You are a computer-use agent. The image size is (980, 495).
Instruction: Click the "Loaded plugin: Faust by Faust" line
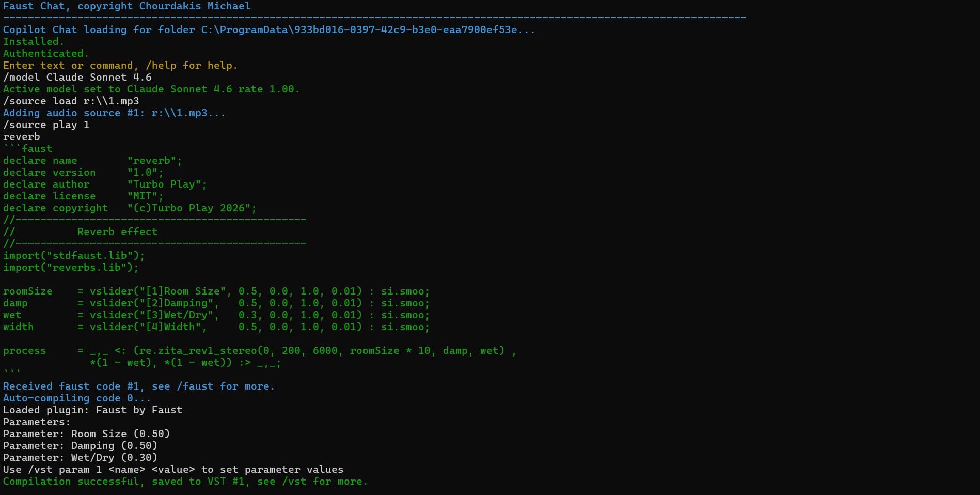pos(92,410)
